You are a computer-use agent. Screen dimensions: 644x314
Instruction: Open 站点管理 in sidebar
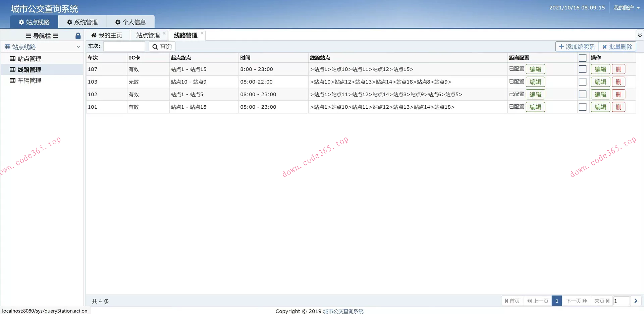coord(42,59)
